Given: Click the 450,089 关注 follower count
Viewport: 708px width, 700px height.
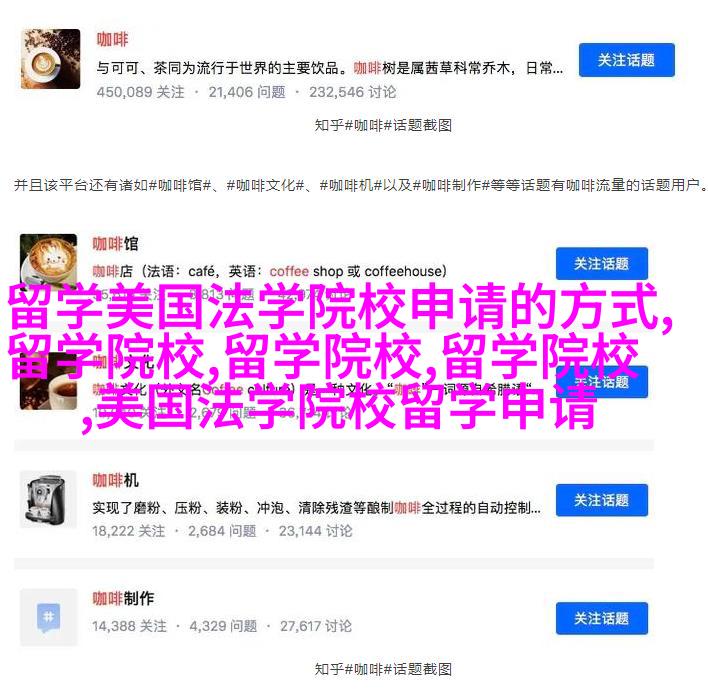Looking at the screenshot, I should click(x=140, y=92).
